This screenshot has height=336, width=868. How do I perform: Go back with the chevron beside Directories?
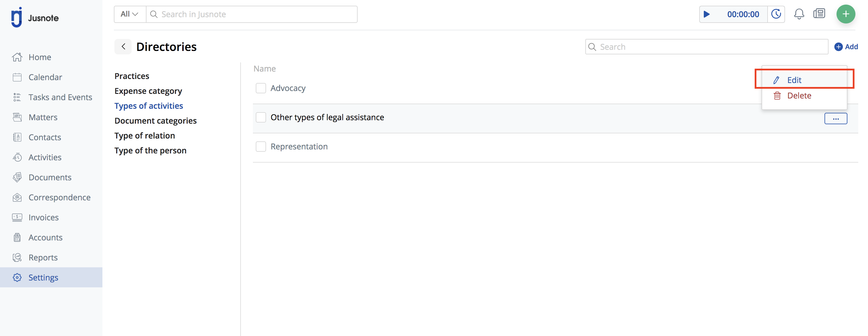(x=123, y=46)
